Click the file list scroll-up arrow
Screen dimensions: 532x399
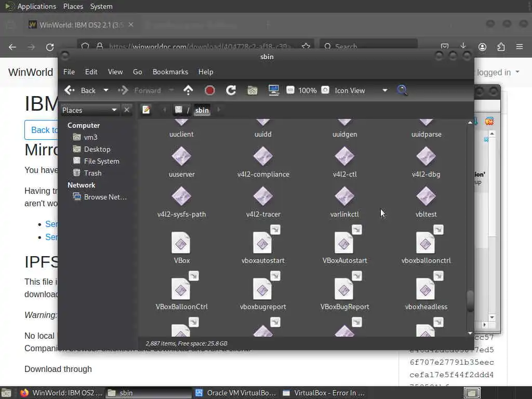(x=470, y=123)
